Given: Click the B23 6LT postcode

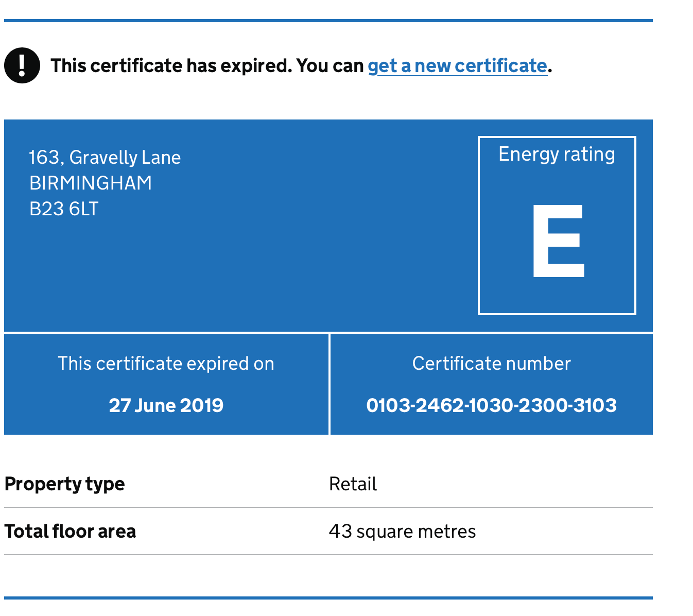Looking at the screenshot, I should point(64,209).
